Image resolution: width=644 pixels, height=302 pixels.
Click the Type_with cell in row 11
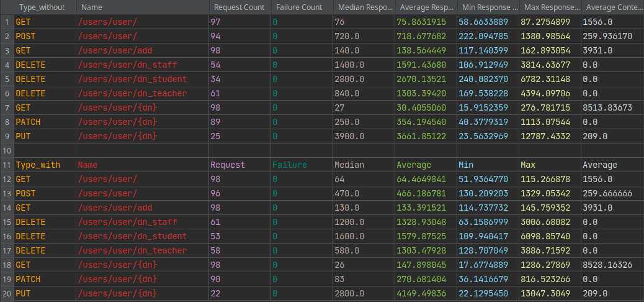coord(38,165)
